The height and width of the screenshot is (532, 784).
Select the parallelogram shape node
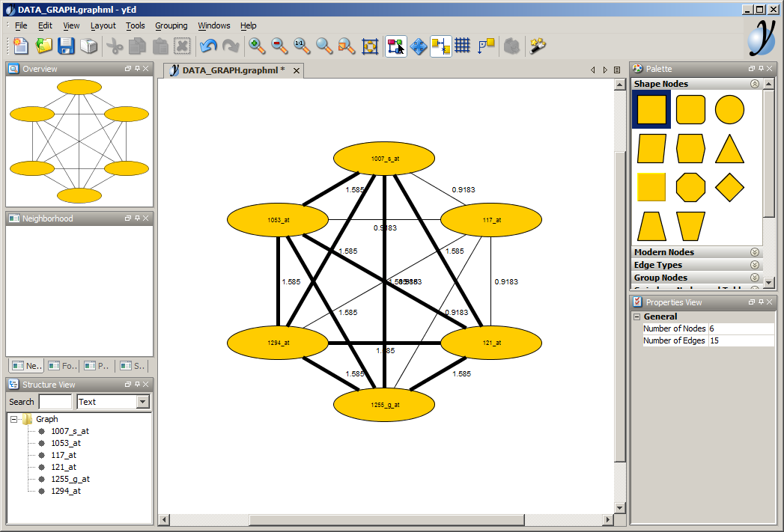point(651,148)
